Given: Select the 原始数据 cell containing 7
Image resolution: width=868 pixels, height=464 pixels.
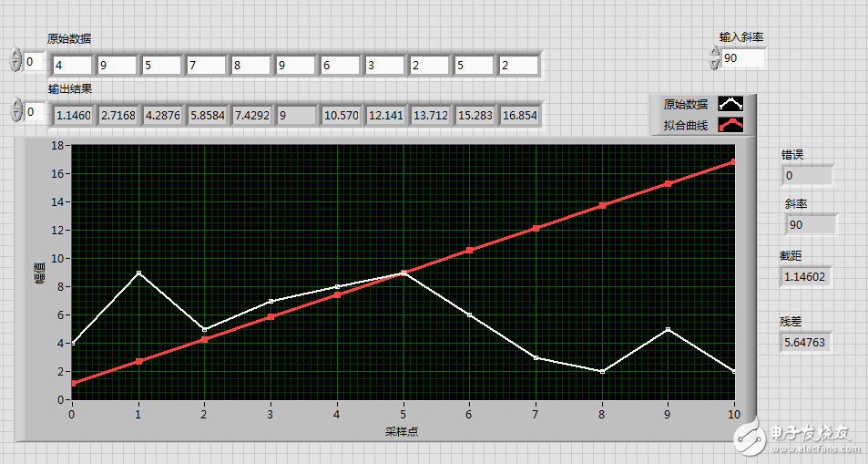Looking at the screenshot, I should coord(207,66).
